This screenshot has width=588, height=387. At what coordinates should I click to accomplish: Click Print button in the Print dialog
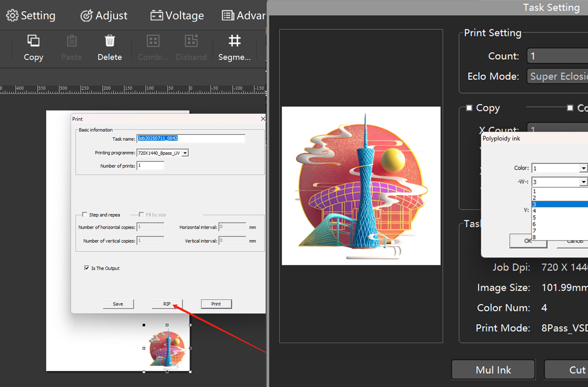pyautogui.click(x=216, y=304)
